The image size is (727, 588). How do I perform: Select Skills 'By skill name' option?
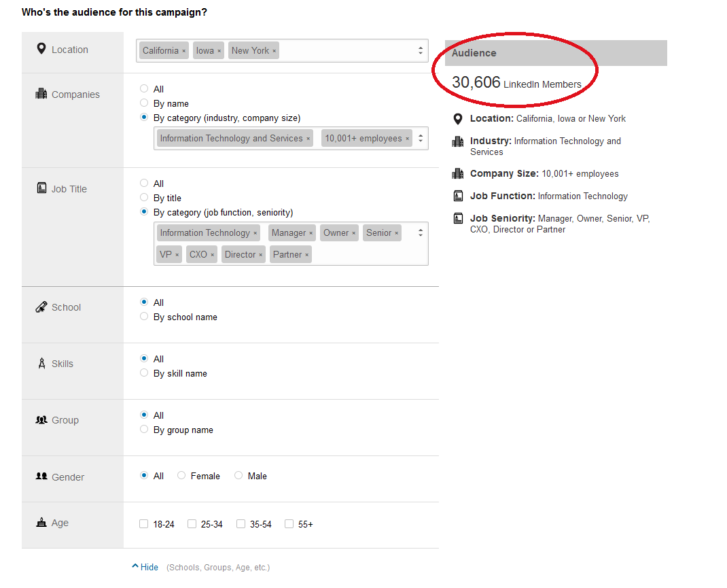point(144,373)
